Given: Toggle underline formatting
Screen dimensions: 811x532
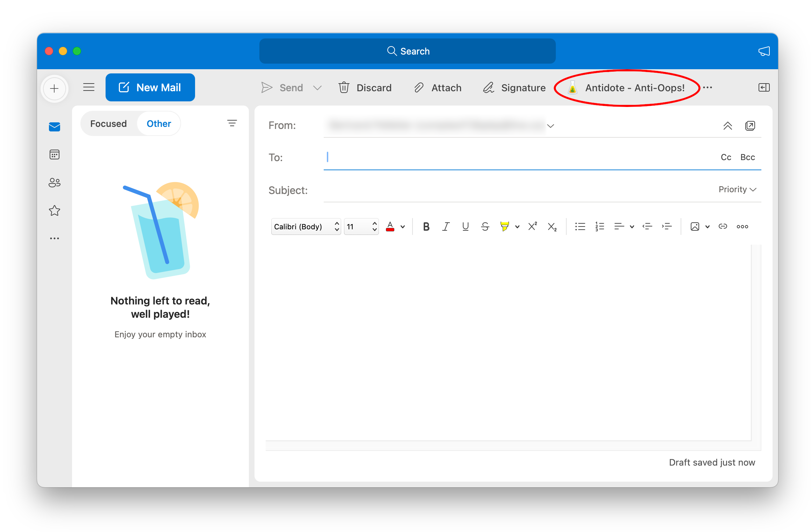Looking at the screenshot, I should (465, 227).
